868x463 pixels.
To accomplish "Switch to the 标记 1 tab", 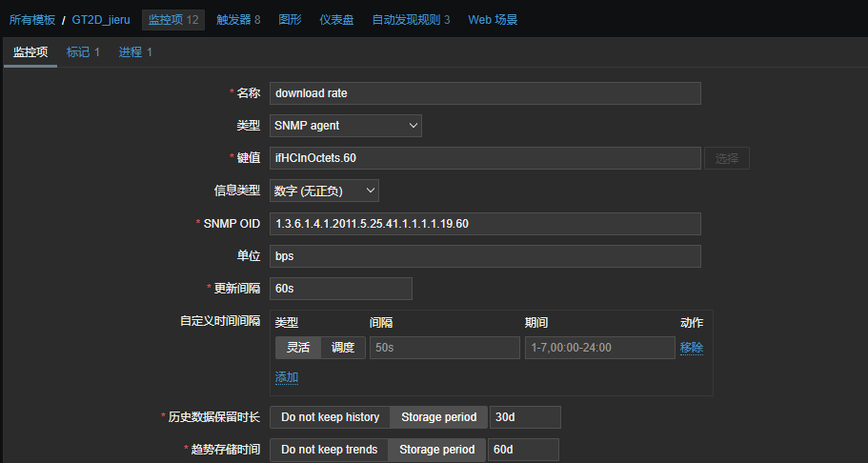I will (83, 52).
